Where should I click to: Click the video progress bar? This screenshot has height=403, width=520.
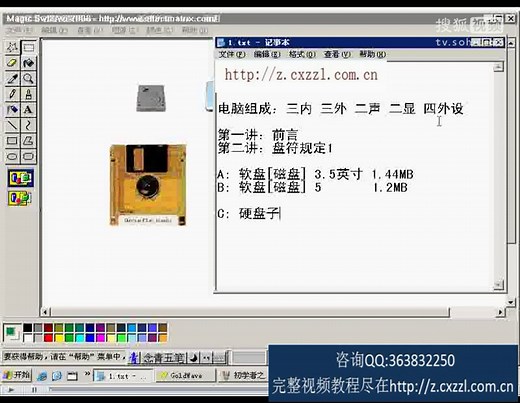(158, 389)
